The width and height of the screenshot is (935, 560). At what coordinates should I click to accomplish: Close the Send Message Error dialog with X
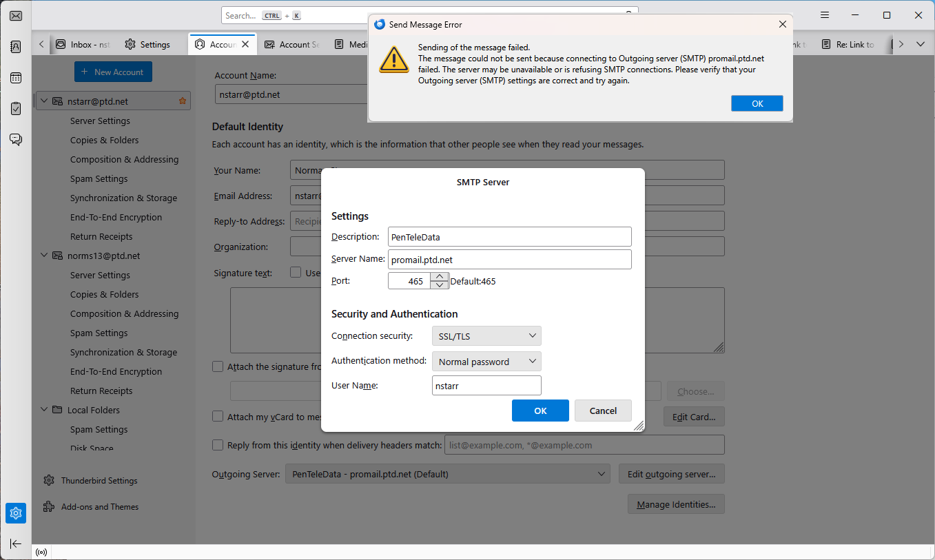coord(782,24)
